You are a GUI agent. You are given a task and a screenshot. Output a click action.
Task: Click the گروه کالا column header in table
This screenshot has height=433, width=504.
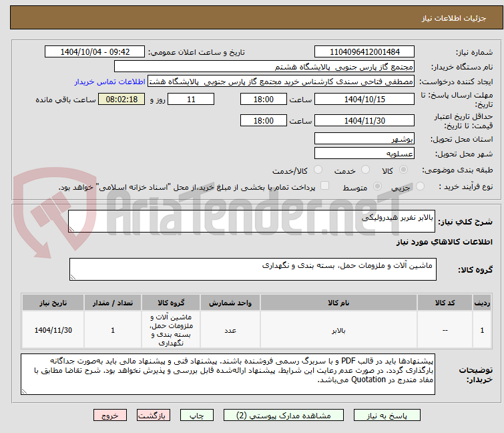point(171,303)
